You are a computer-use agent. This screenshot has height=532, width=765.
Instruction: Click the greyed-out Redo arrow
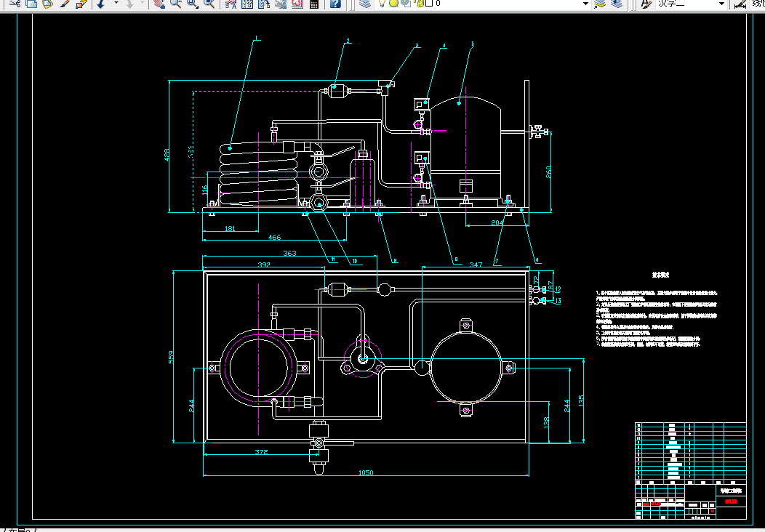129,4
